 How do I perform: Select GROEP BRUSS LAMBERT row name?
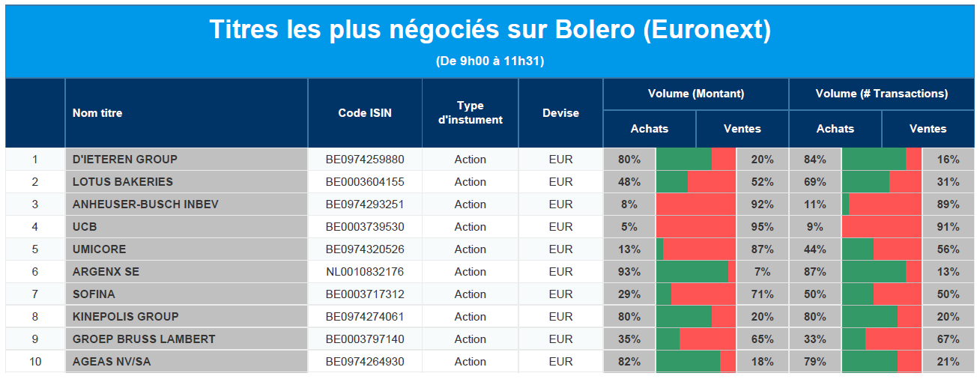tap(144, 339)
